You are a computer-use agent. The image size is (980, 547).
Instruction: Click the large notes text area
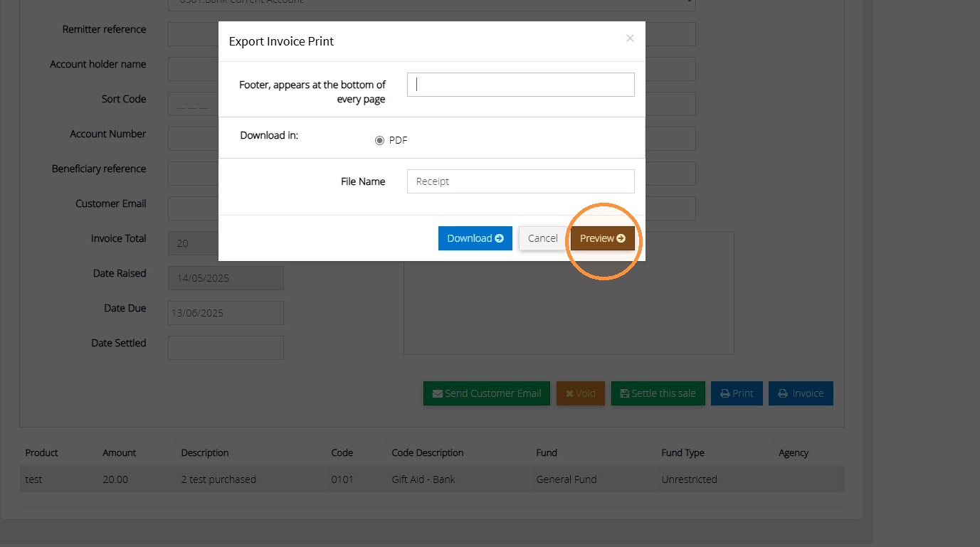(569, 292)
